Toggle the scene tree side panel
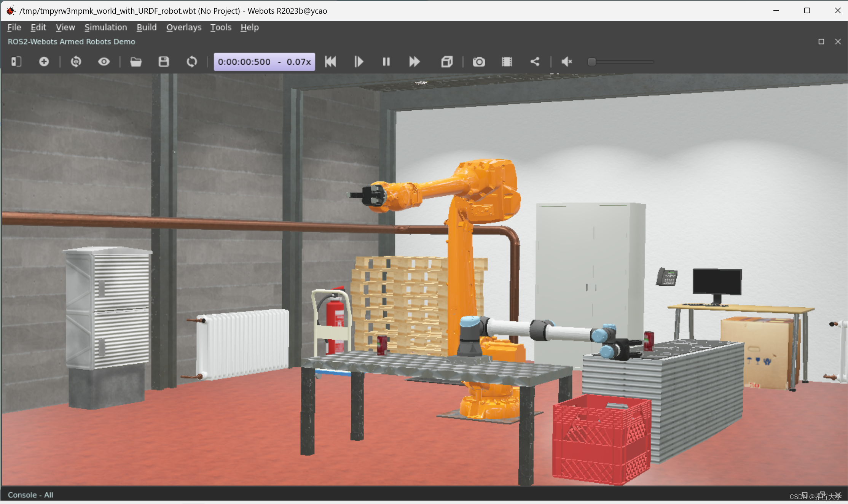The height and width of the screenshot is (504, 848). coord(16,62)
